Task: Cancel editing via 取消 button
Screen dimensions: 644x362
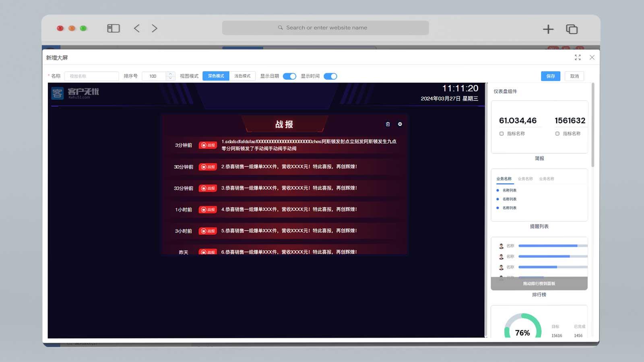Action: coord(574,76)
